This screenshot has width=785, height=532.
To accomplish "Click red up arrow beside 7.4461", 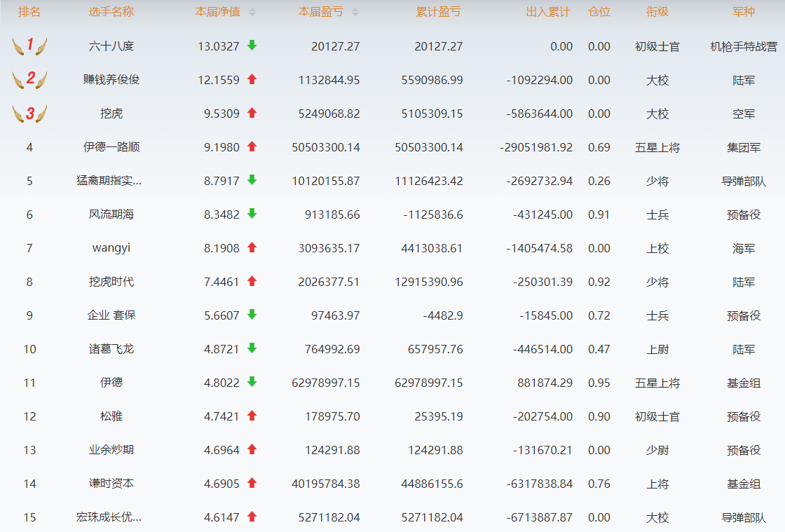I will 252,281.
